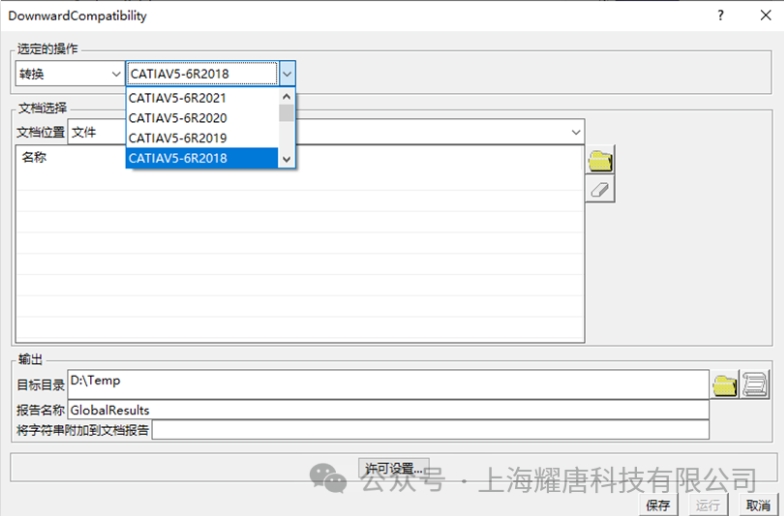
Task: Click the 许可设置... license settings button
Action: pos(394,469)
